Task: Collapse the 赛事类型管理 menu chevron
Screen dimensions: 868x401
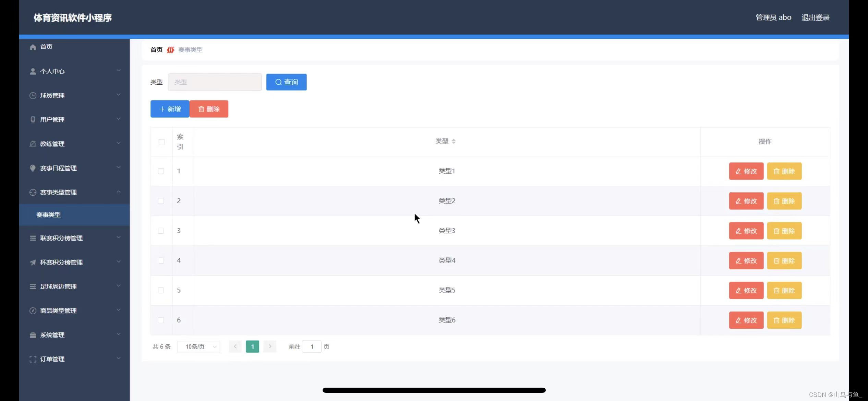Action: 119,192
